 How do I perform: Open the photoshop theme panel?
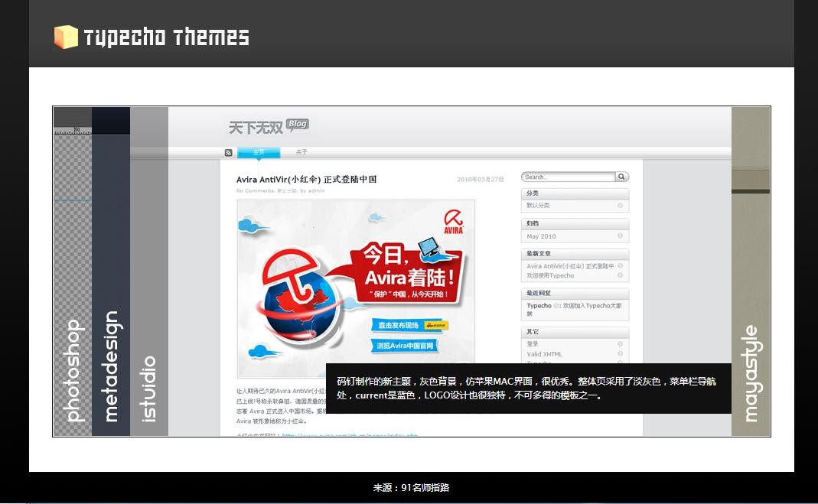(x=73, y=272)
